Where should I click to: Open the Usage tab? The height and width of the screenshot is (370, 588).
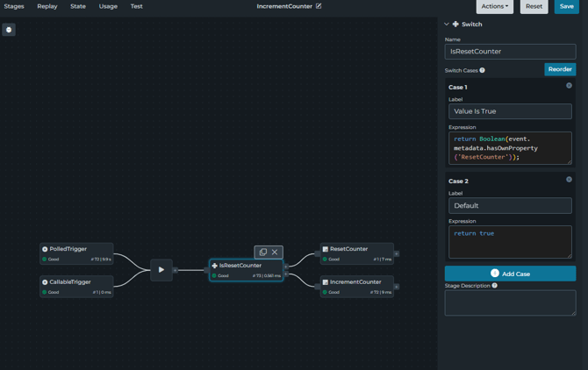tap(108, 6)
